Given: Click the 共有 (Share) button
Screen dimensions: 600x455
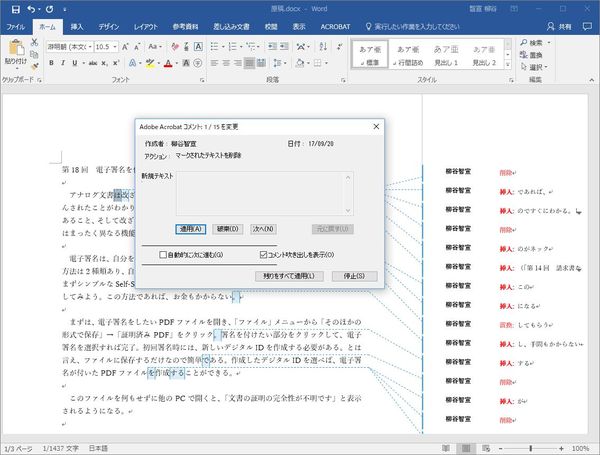Looking at the screenshot, I should 579,25.
